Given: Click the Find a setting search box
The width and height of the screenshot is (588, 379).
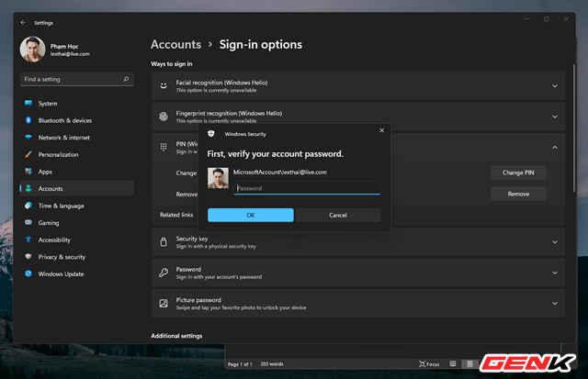Looking at the screenshot, I should (77, 79).
